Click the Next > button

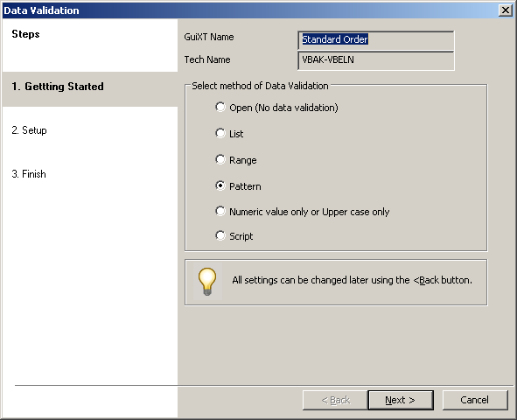pyautogui.click(x=401, y=400)
